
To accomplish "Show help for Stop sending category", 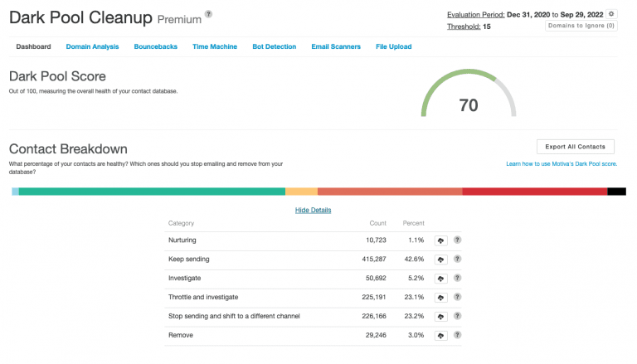I will 457,316.
